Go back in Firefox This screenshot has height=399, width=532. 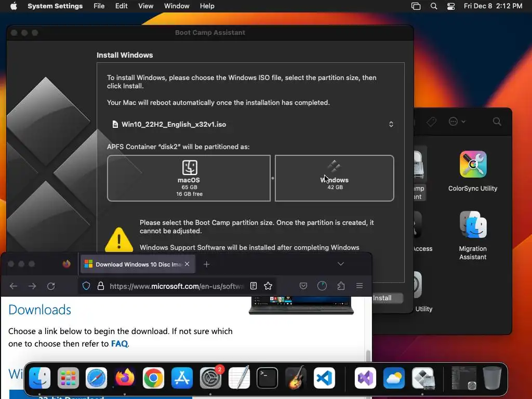(x=14, y=286)
